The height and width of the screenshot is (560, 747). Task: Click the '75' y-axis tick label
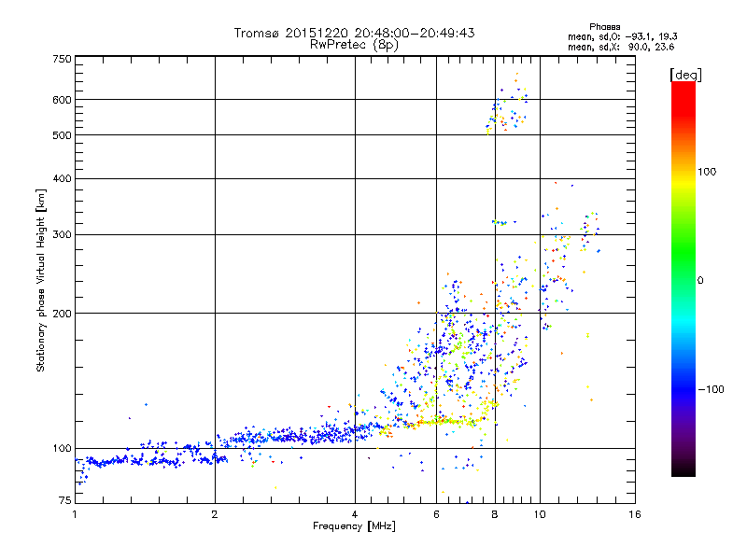(65, 500)
